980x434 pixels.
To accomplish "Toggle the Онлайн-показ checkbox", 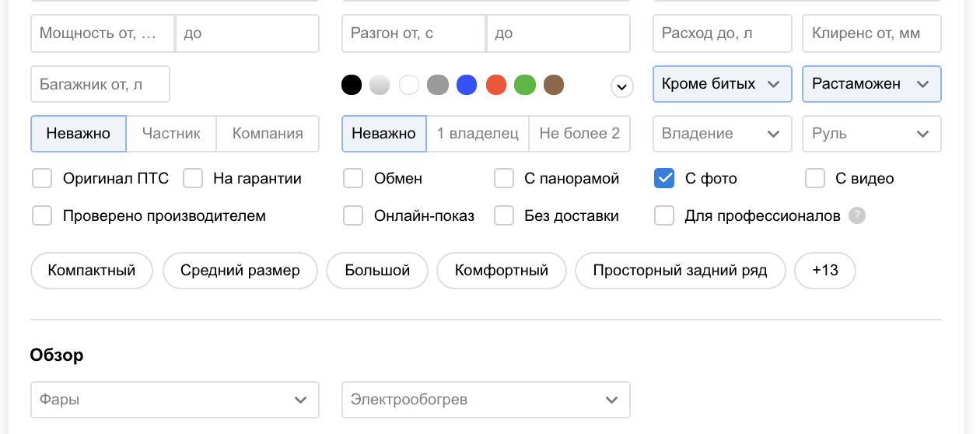I will pos(353,215).
